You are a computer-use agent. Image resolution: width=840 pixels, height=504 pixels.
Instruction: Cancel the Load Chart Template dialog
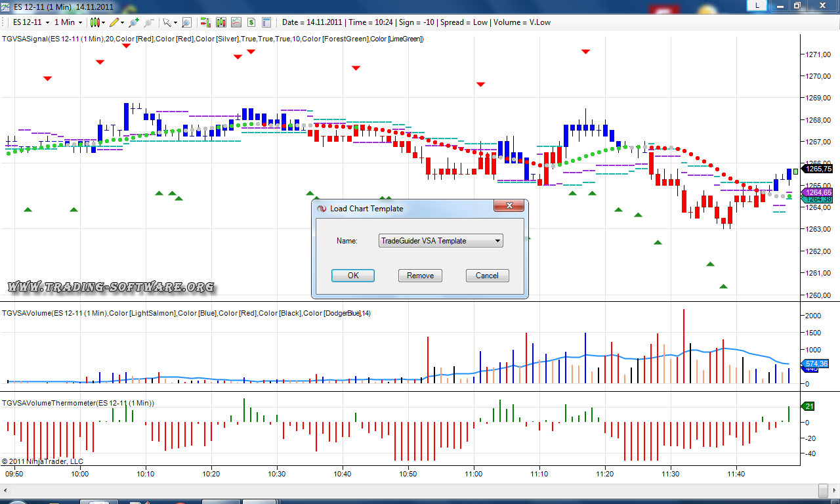pos(487,276)
